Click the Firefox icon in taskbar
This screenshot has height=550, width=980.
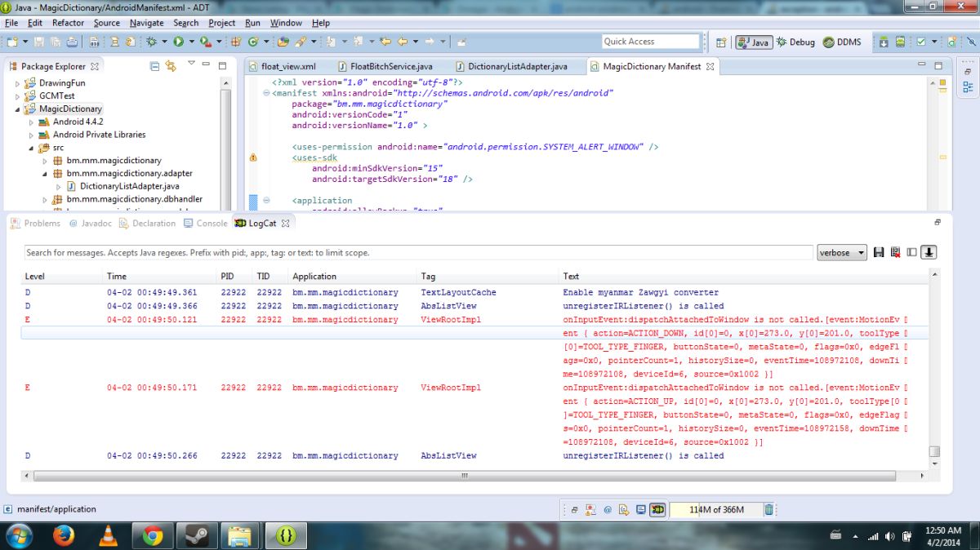tap(63, 535)
